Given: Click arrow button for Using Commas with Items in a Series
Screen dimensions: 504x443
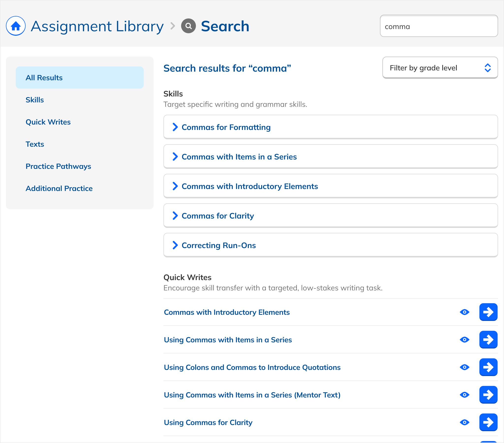Looking at the screenshot, I should point(488,340).
